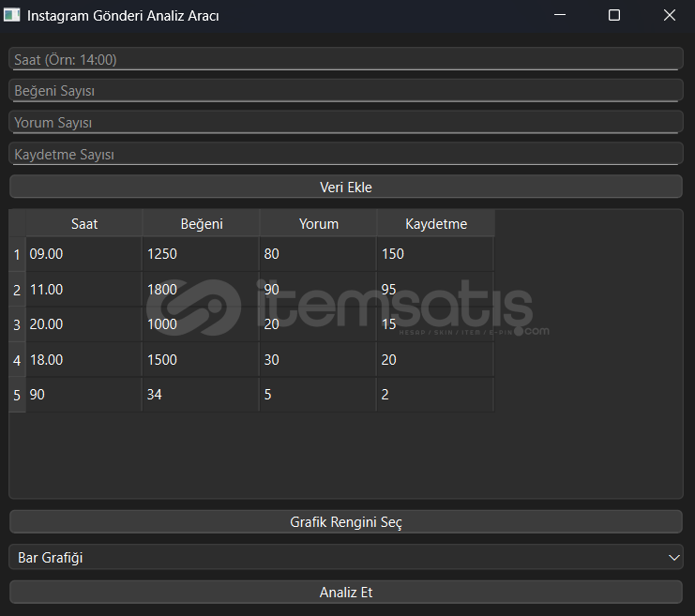Minimize the Instagram Gönderi Analiz Aracı window
The height and width of the screenshot is (616, 695).
(x=560, y=15)
